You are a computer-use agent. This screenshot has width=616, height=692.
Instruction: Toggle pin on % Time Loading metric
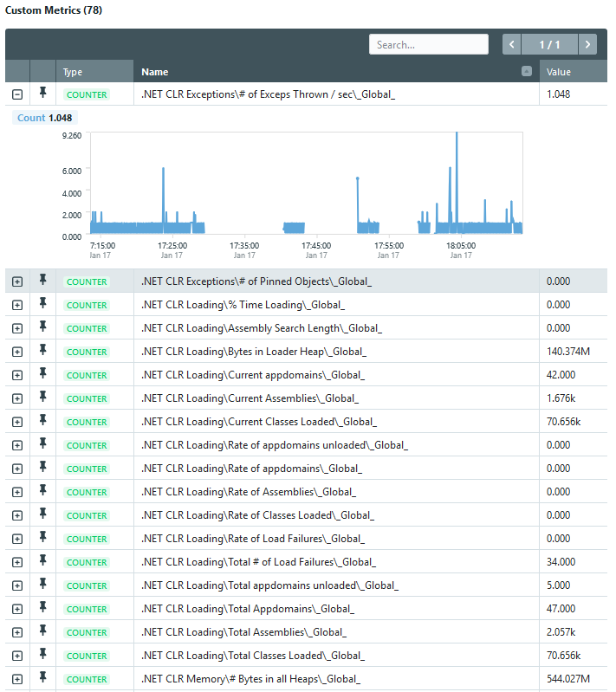(42, 303)
